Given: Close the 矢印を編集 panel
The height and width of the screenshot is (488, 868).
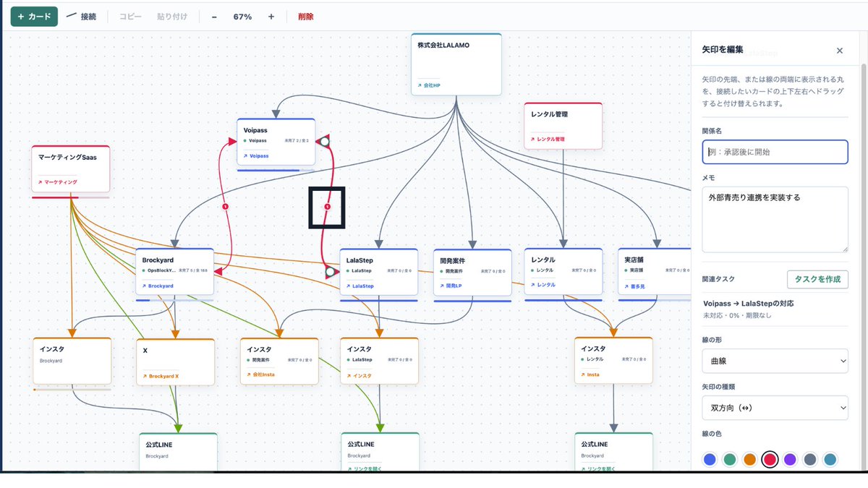Looking at the screenshot, I should (x=839, y=51).
